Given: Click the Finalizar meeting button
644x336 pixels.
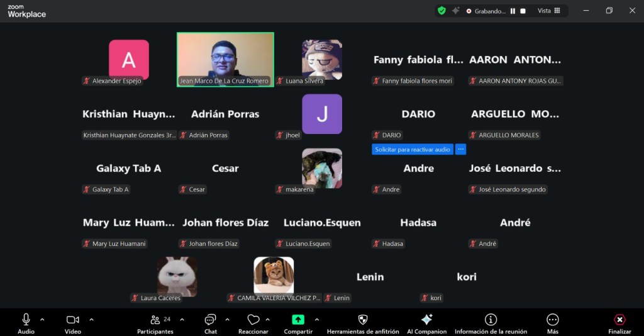Looking at the screenshot, I should [619, 323].
